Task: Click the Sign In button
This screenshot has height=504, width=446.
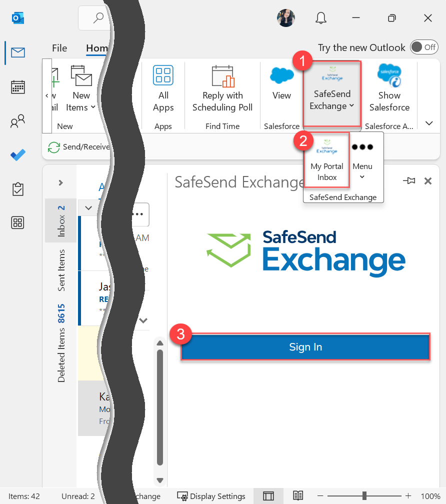Action: [x=305, y=346]
